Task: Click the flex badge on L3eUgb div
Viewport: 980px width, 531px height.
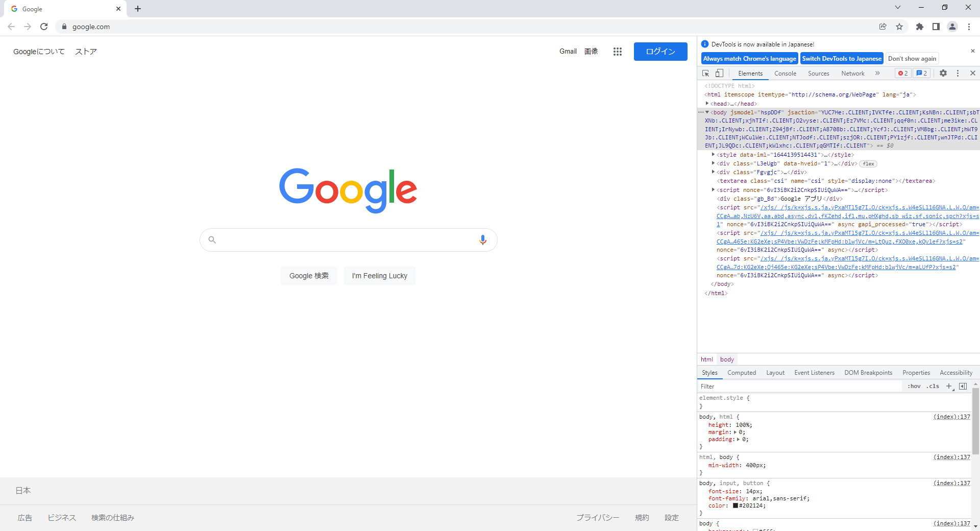Action: [x=868, y=164]
